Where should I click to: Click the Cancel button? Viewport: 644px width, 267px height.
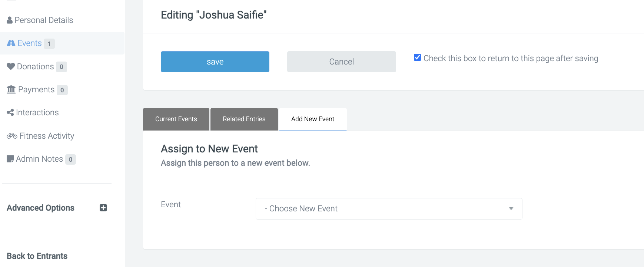[341, 62]
